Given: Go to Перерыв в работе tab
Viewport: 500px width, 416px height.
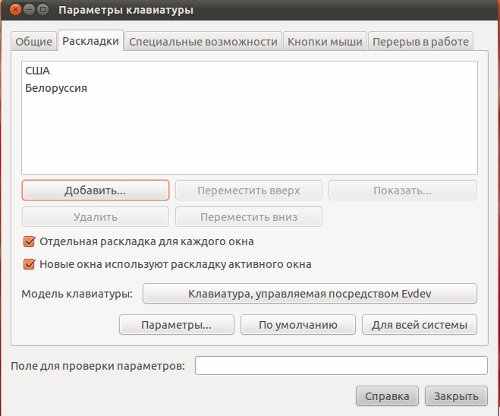Looking at the screenshot, I should pyautogui.click(x=421, y=42).
